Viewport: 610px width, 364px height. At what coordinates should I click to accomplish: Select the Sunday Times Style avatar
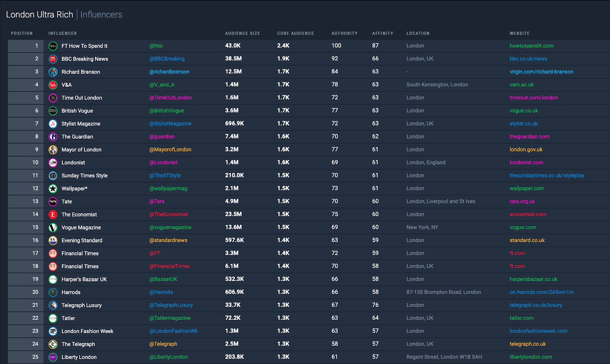tap(53, 176)
